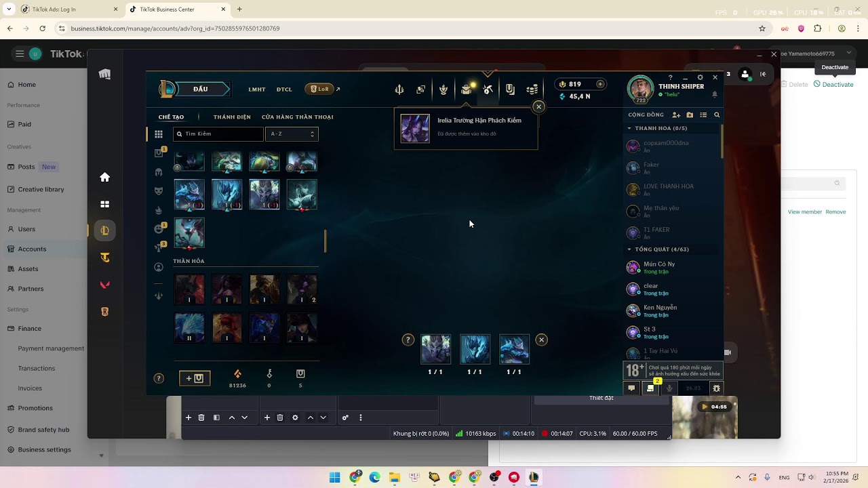Click the Remove link in TikTok Business panel
The image size is (868, 488).
pos(835,212)
